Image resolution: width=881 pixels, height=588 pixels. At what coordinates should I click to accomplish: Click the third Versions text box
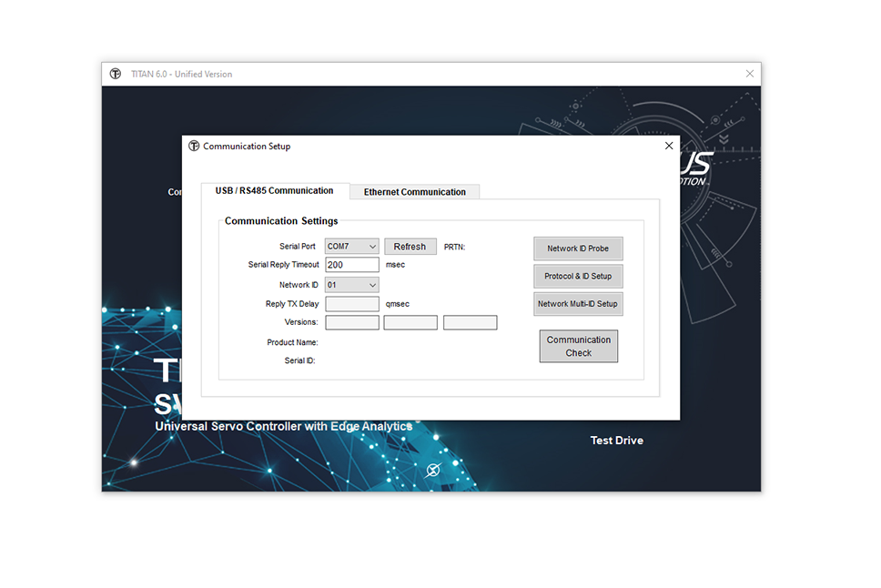[470, 322]
